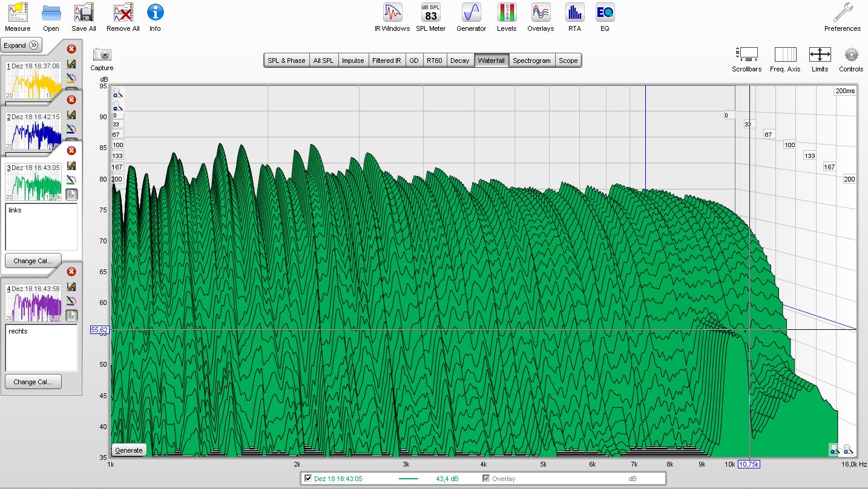Select measurement 2 blue thumbnail
Screen dimensions: 868x489
[33, 130]
